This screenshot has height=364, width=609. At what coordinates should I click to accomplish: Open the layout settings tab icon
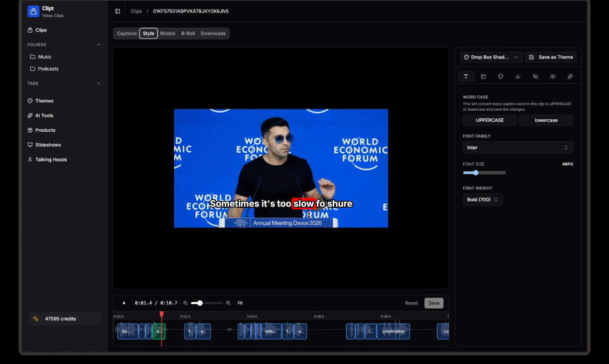(483, 77)
